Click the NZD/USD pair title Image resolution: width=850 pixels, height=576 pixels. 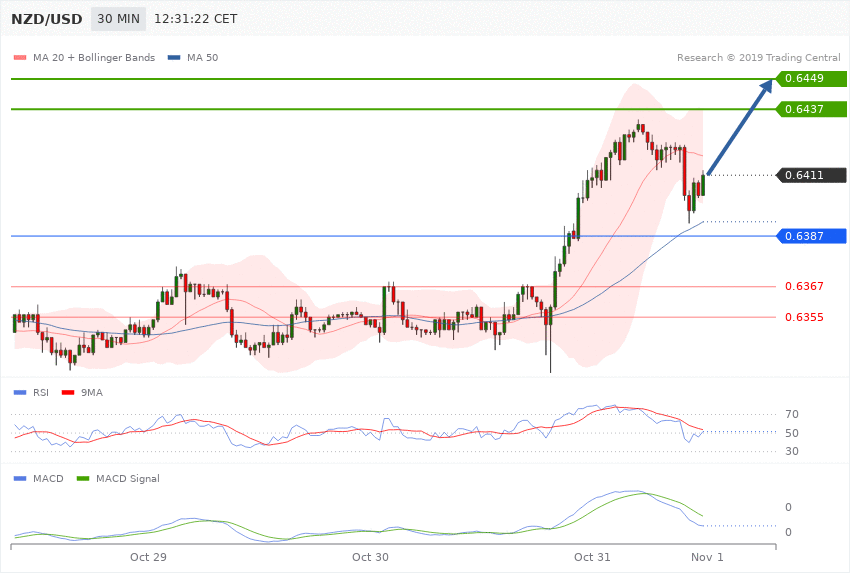click(47, 19)
